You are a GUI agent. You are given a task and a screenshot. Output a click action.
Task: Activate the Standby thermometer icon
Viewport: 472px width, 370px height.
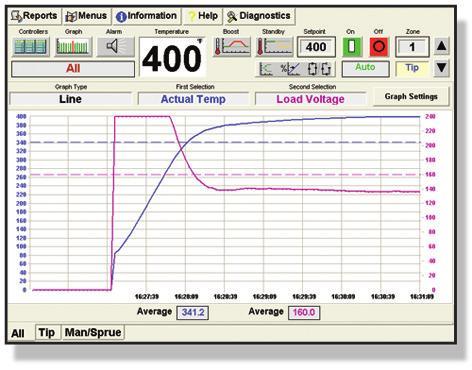click(x=274, y=46)
